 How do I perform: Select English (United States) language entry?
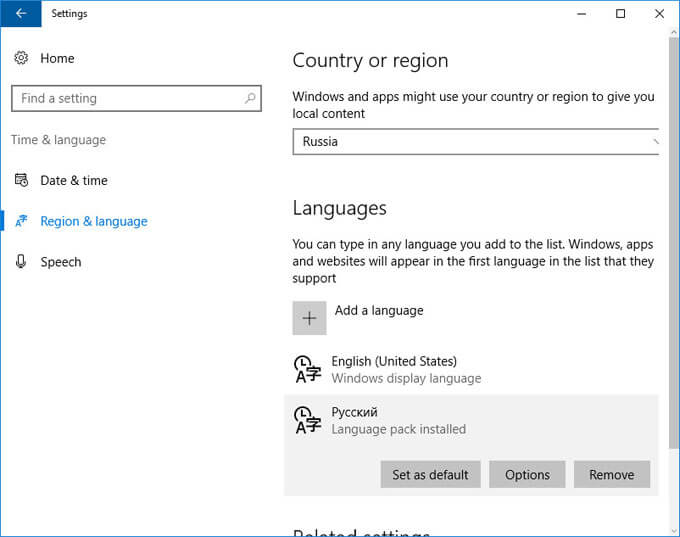tap(471, 370)
